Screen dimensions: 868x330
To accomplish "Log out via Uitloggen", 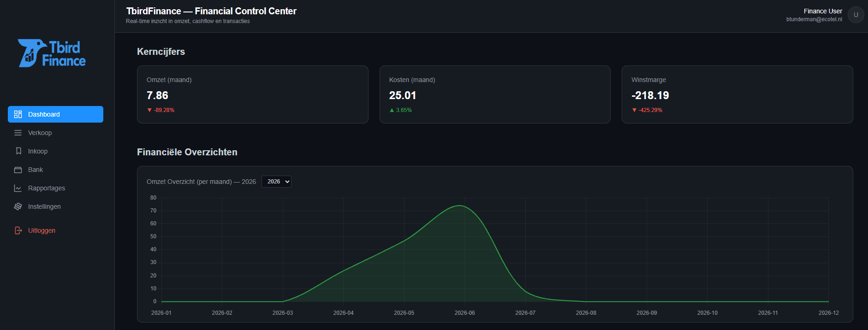I will 55,230.
